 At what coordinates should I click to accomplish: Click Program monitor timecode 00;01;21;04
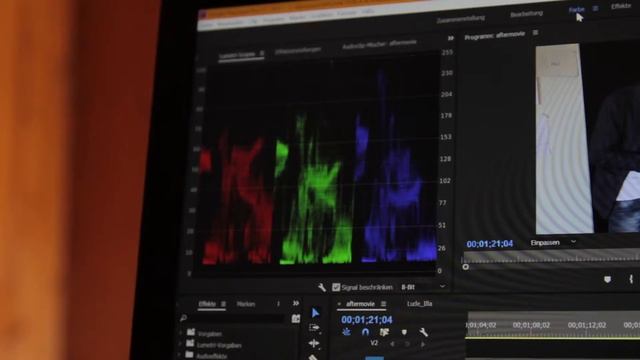[489, 244]
